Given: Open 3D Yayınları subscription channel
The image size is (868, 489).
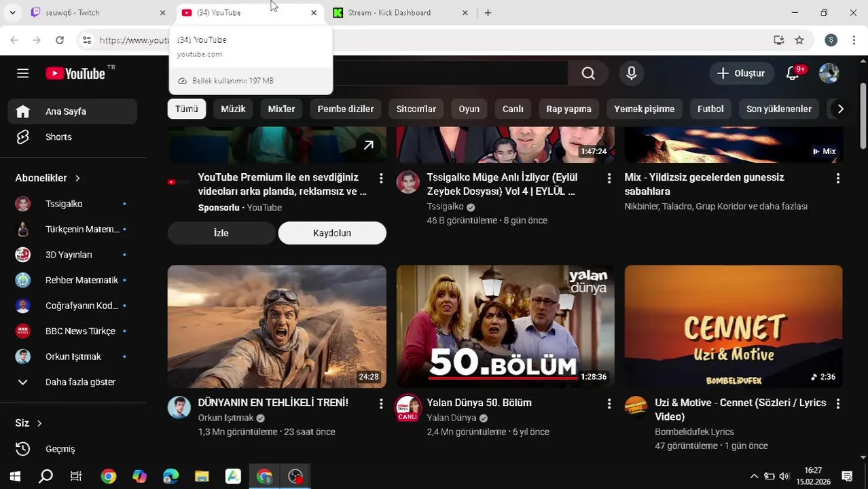Looking at the screenshot, I should coord(73,255).
